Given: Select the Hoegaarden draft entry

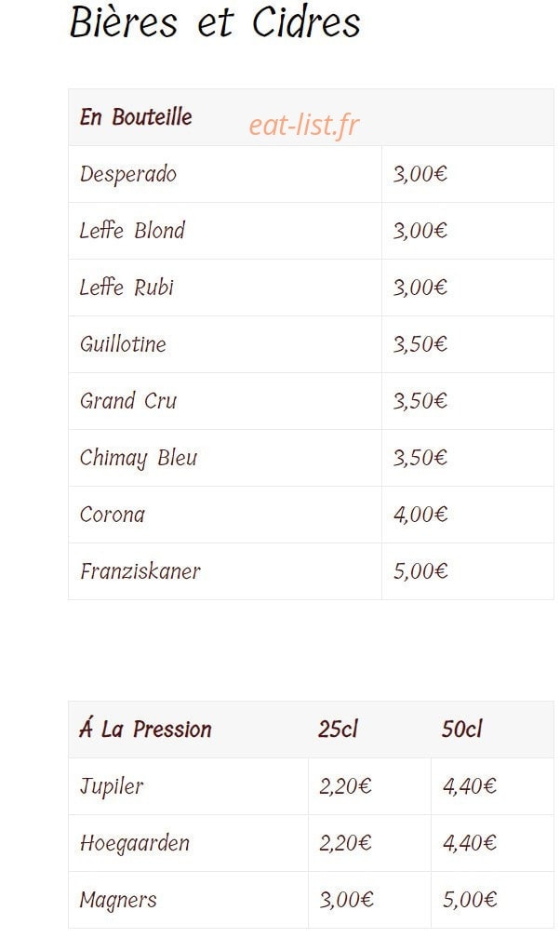Looking at the screenshot, I should (x=135, y=844).
